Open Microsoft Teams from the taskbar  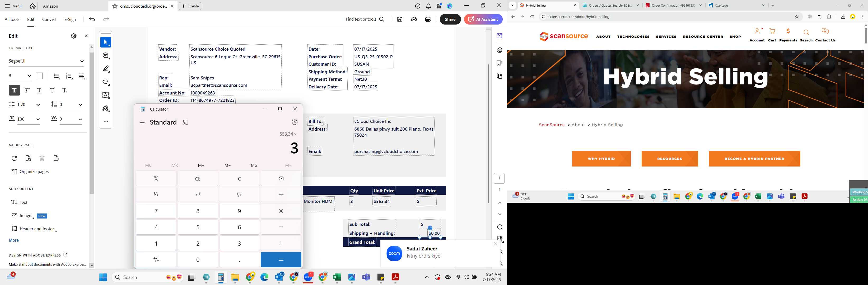[x=366, y=277]
